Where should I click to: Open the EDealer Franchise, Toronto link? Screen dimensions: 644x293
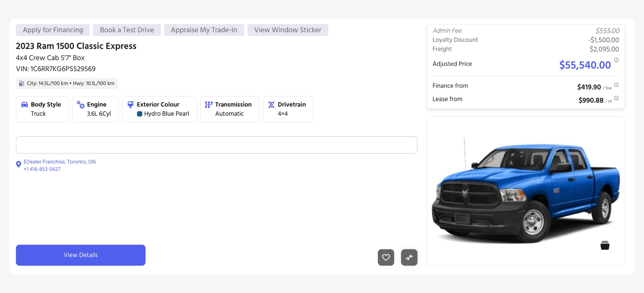pyautogui.click(x=59, y=161)
